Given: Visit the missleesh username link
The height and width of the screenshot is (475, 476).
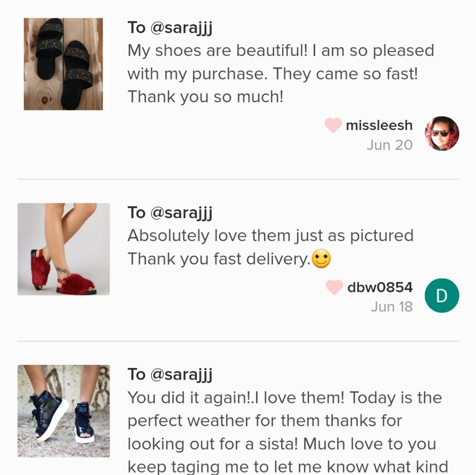Looking at the screenshot, I should point(379,125).
